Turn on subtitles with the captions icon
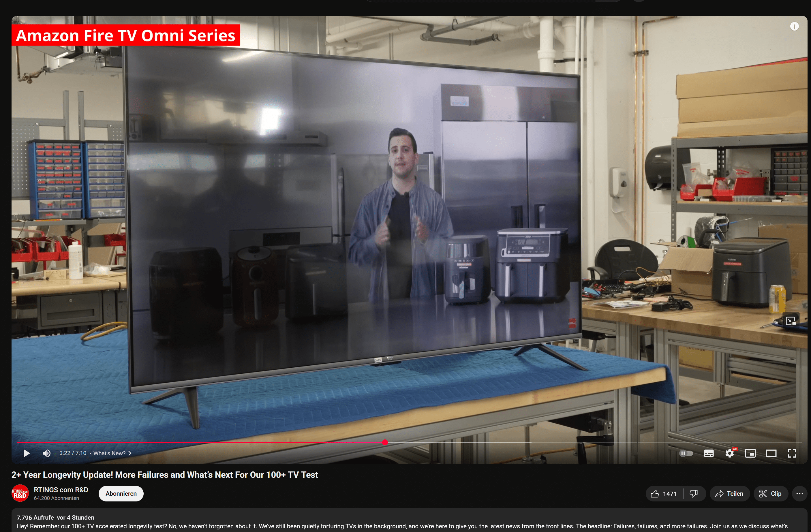 (x=709, y=453)
